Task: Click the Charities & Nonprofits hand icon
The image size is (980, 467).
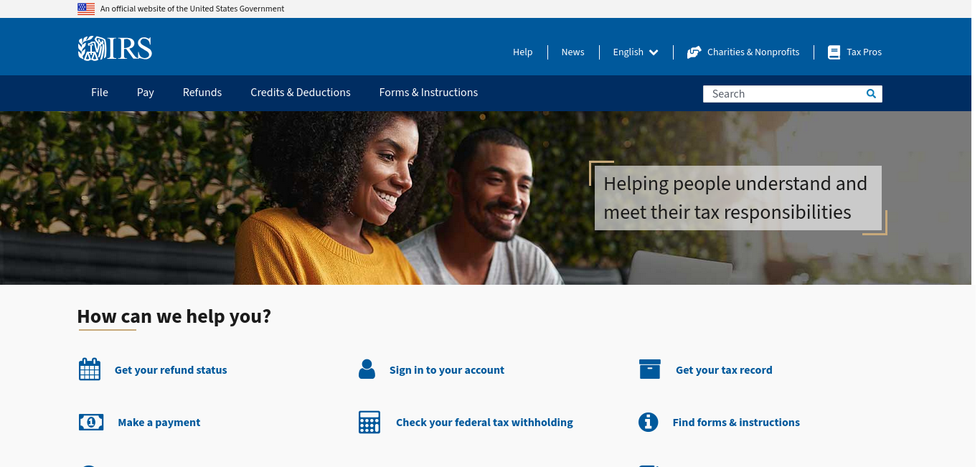Action: [x=694, y=52]
